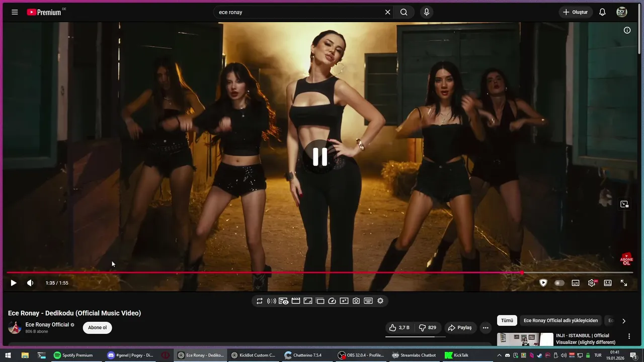Screen dimensions: 644x362
Task: Open the system volume tray icon
Action: click(563, 355)
